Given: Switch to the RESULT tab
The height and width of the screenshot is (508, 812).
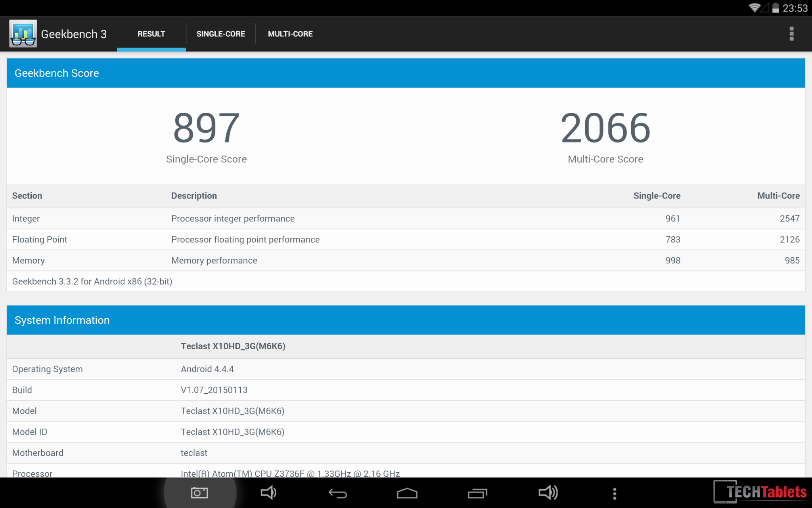Looking at the screenshot, I should click(x=151, y=34).
